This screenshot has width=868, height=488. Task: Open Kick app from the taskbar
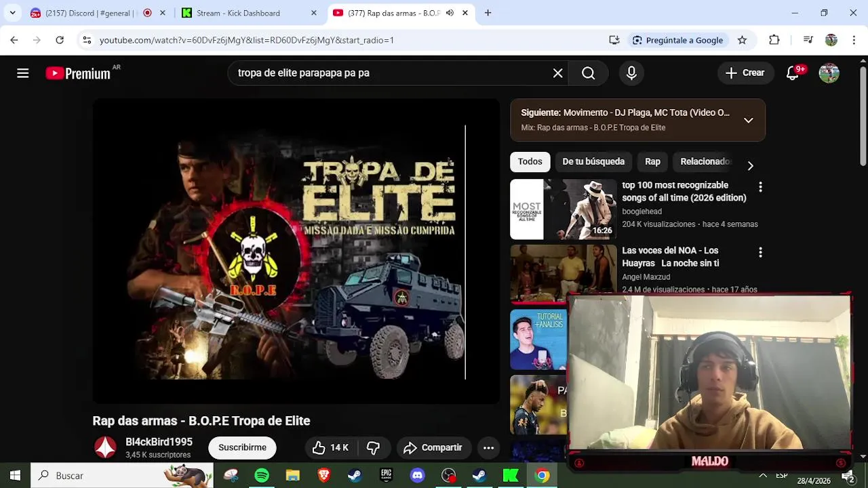(511, 475)
